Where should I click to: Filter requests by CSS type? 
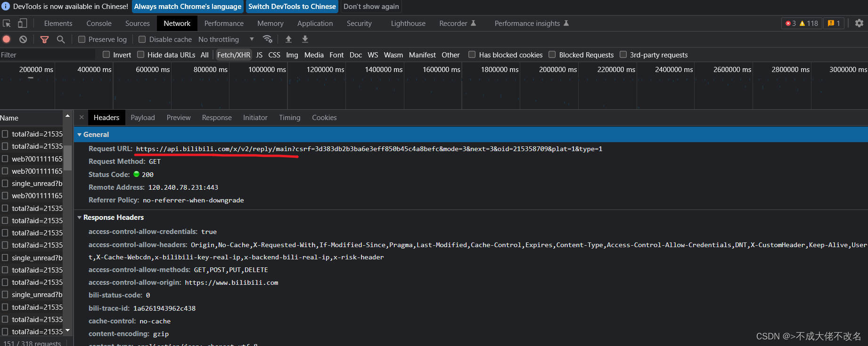[274, 55]
